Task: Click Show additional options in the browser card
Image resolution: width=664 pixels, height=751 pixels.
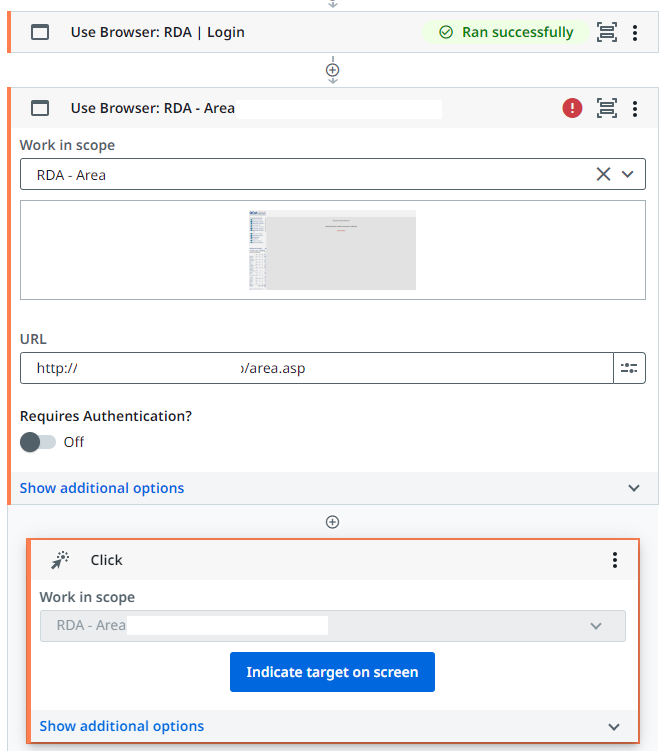Action: click(x=102, y=488)
